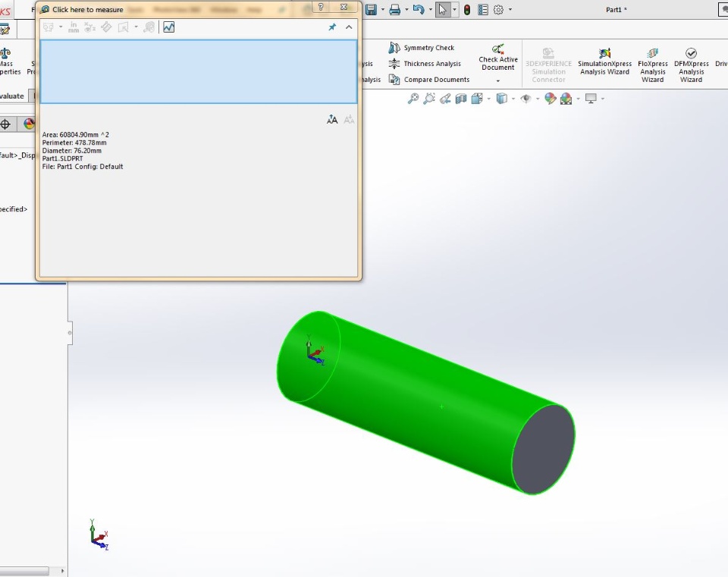Click the 'Diameter: 76.20mm' result text
This screenshot has width=728, height=577.
[72, 150]
